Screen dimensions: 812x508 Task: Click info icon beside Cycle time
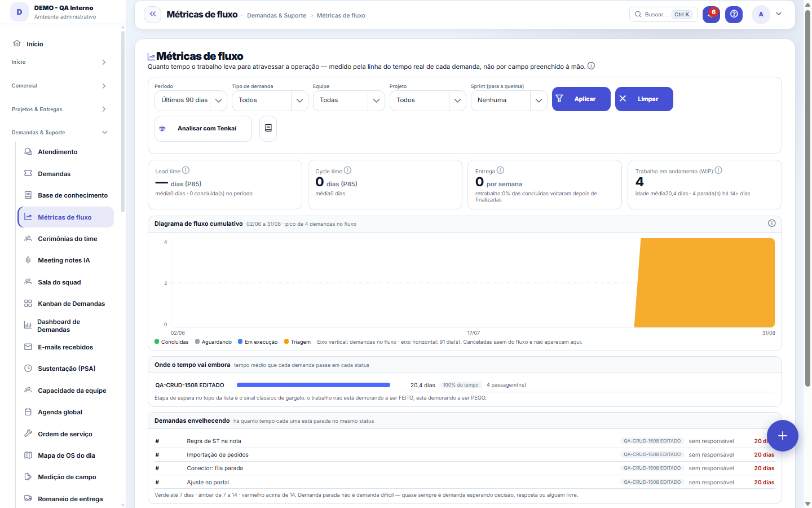tap(347, 170)
